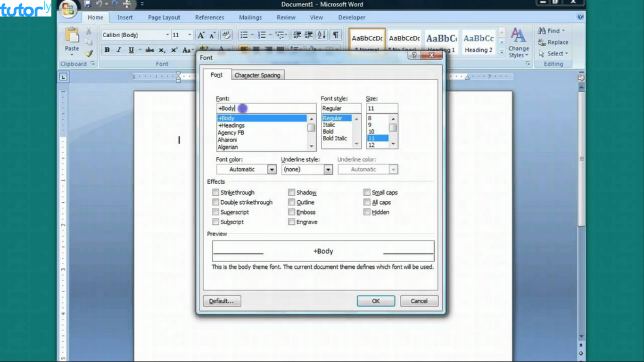This screenshot has height=362, width=644.
Task: Open the Page Layout ribbon tab
Action: click(x=164, y=17)
